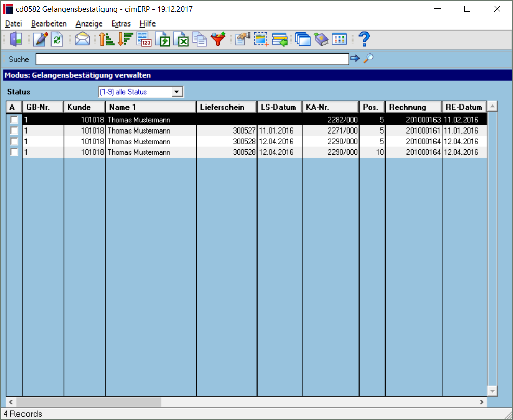Sort ascending with the up-arrow icon
This screenshot has height=420, width=513.
pos(107,39)
